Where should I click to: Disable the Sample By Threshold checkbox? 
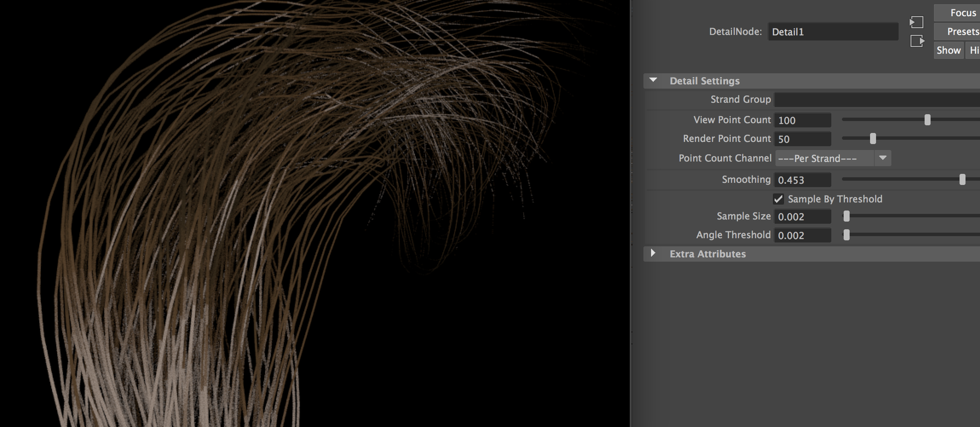778,199
